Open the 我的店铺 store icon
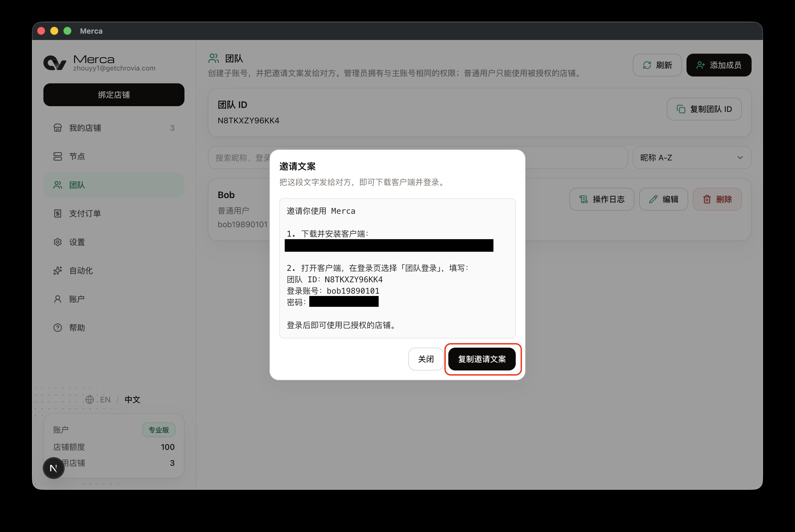795x532 pixels. tap(58, 128)
